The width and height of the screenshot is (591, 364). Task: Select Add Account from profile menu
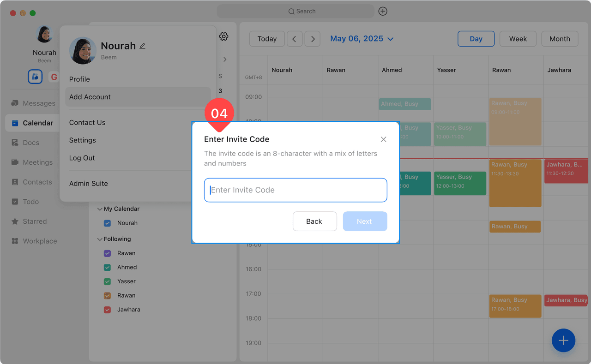click(x=90, y=97)
